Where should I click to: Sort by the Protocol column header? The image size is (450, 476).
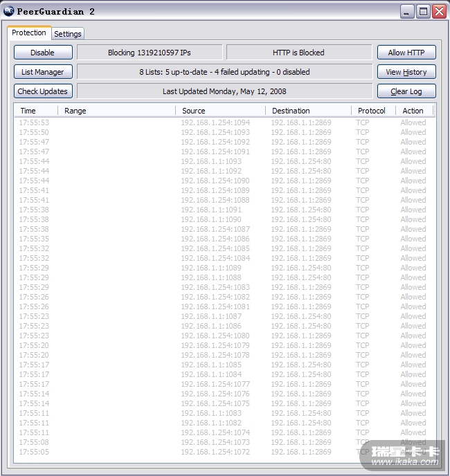click(x=373, y=111)
